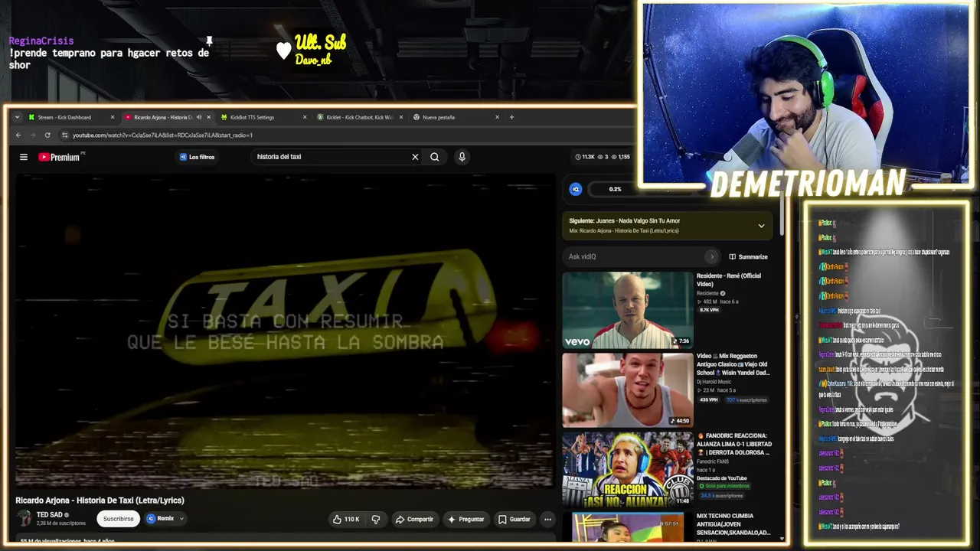Close the Stream - Kick Dashboard tab
Viewport: 980px width, 551px height.
(x=113, y=117)
